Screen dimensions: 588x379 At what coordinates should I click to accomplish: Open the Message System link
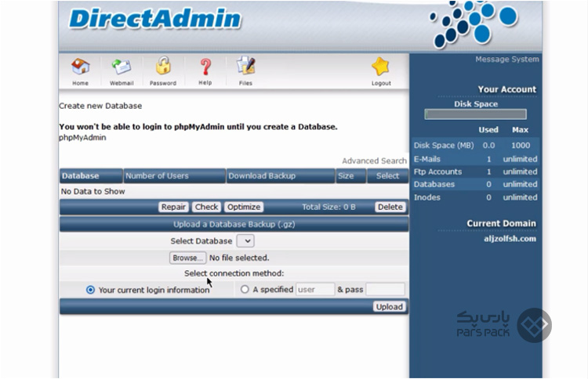pos(507,60)
